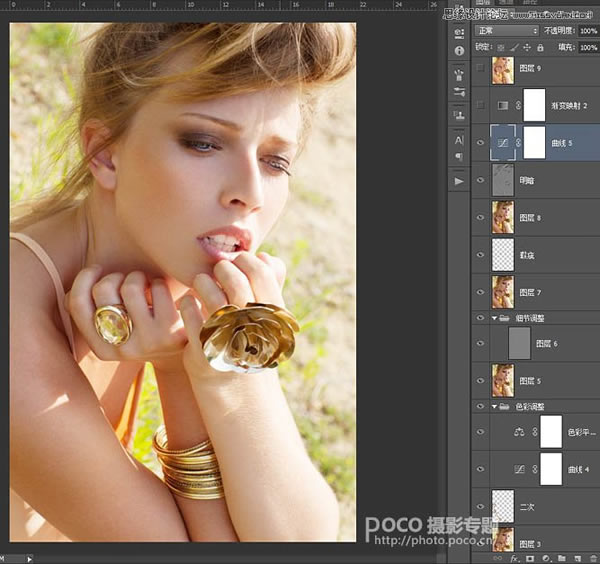
Task: Collapse the 细节调整 group
Action: pyautogui.click(x=494, y=318)
